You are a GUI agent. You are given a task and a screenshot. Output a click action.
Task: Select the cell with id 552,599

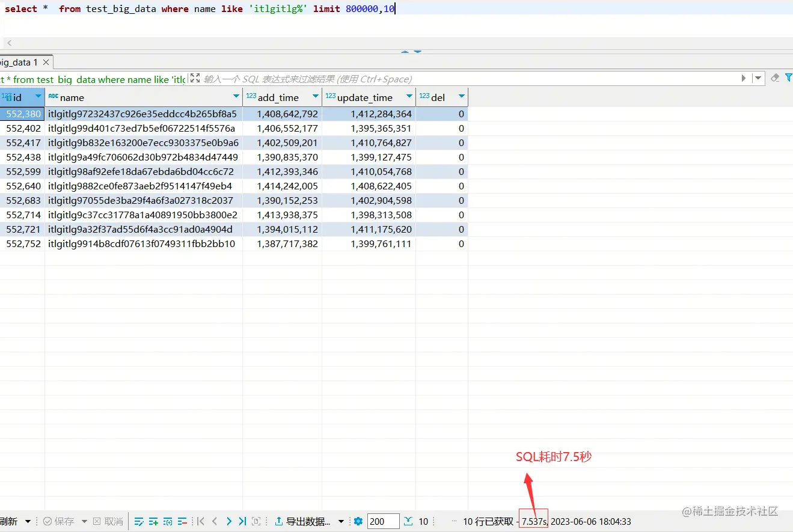click(x=22, y=171)
